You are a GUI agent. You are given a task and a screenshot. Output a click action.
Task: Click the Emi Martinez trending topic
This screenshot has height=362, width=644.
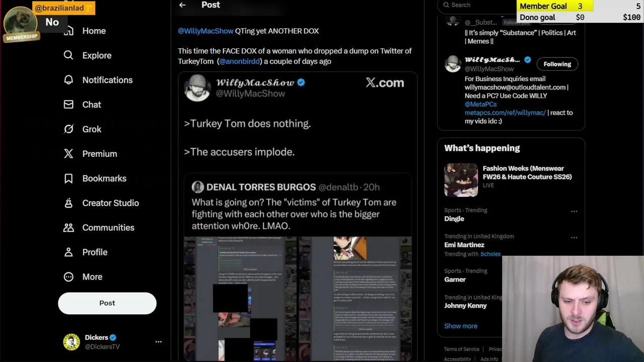464,245
